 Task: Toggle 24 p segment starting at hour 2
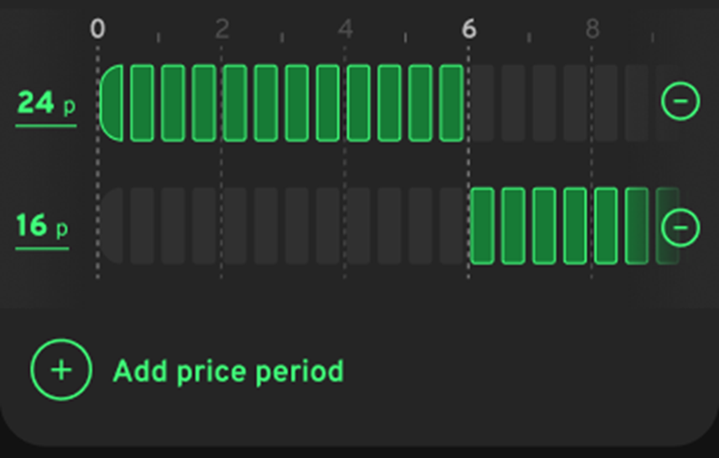tap(235, 103)
